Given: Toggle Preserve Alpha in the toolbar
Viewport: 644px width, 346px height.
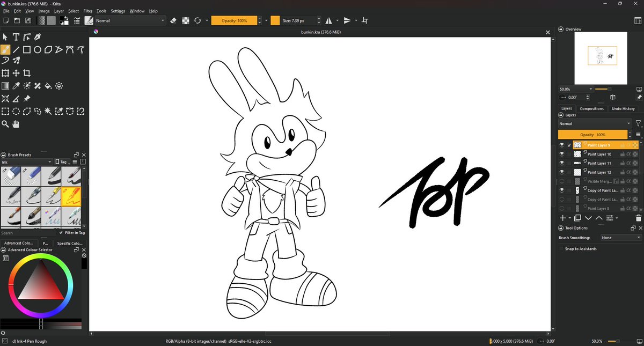Looking at the screenshot, I should coord(186,20).
